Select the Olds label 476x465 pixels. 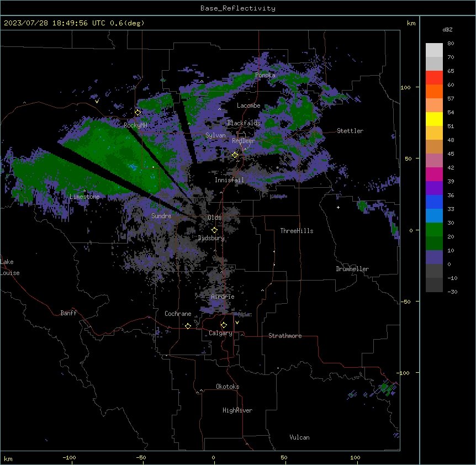point(214,218)
